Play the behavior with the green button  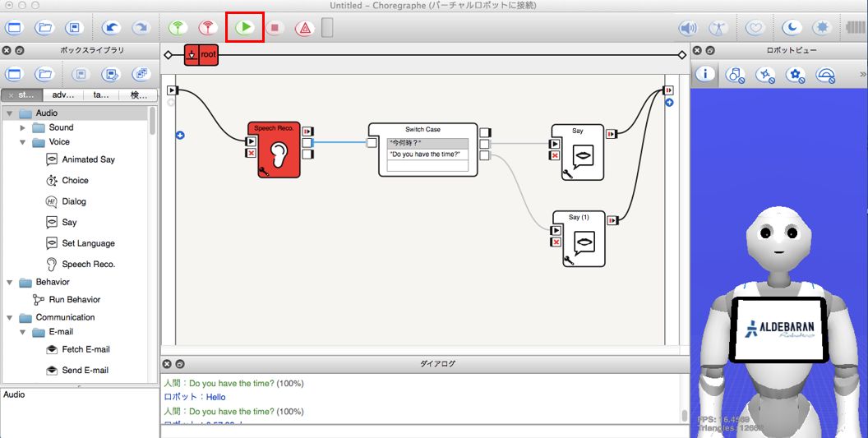point(245,27)
